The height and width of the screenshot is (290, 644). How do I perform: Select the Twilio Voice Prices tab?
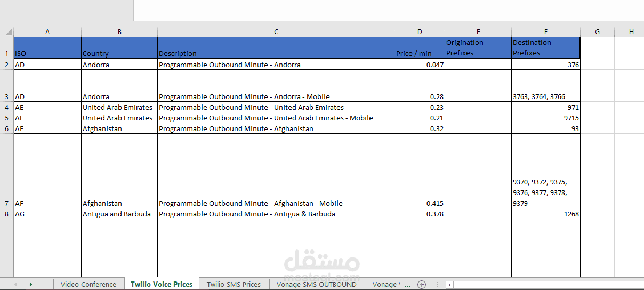(x=162, y=284)
